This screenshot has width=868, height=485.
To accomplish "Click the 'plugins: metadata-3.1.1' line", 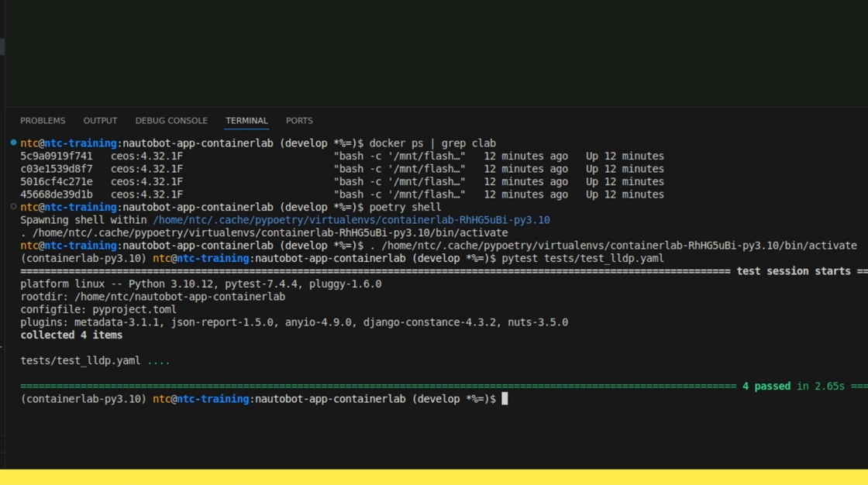I will [x=294, y=322].
